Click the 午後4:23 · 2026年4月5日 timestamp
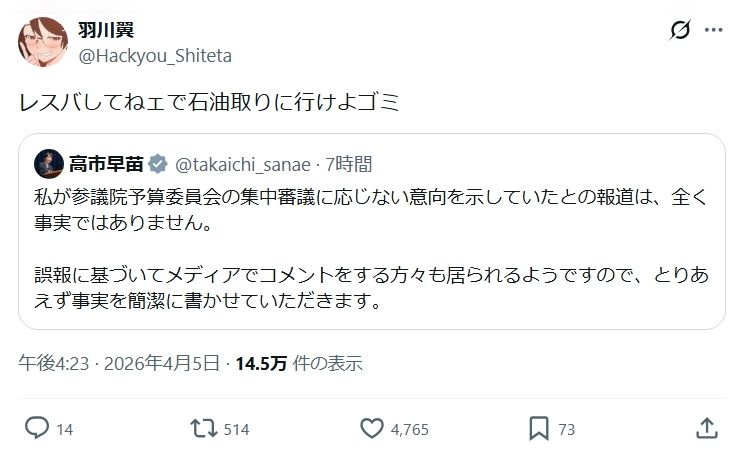The height and width of the screenshot is (452, 741). (118, 363)
